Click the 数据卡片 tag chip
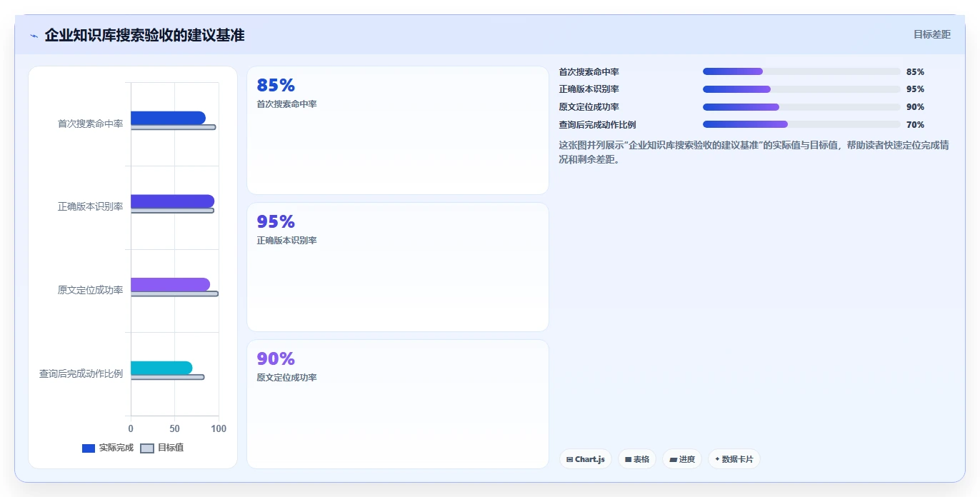 tap(734, 459)
